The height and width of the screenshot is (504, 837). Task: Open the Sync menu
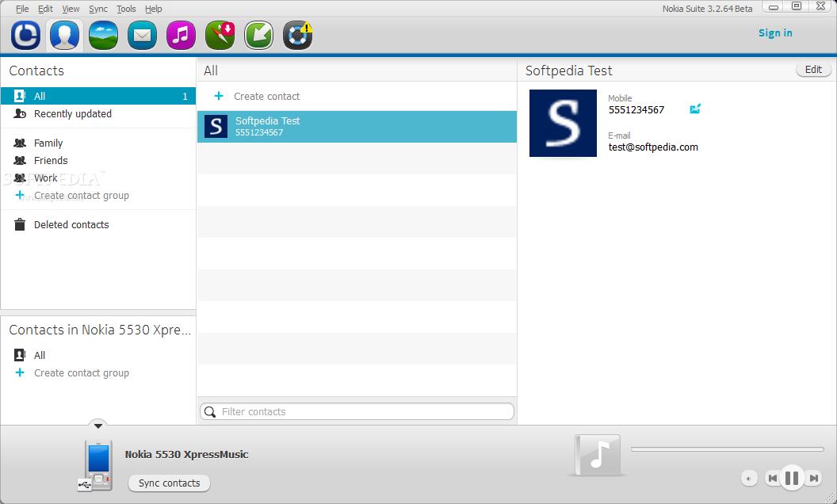click(97, 9)
